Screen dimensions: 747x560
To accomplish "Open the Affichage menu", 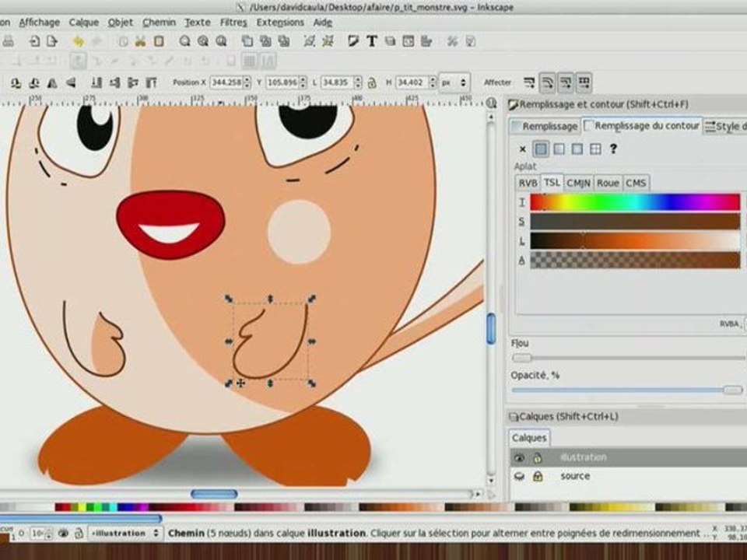I will pyautogui.click(x=40, y=23).
